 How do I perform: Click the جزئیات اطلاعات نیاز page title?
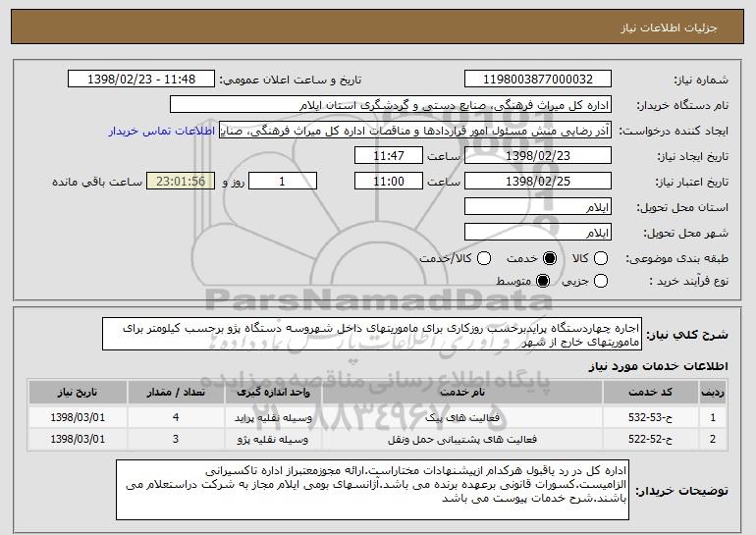[669, 27]
